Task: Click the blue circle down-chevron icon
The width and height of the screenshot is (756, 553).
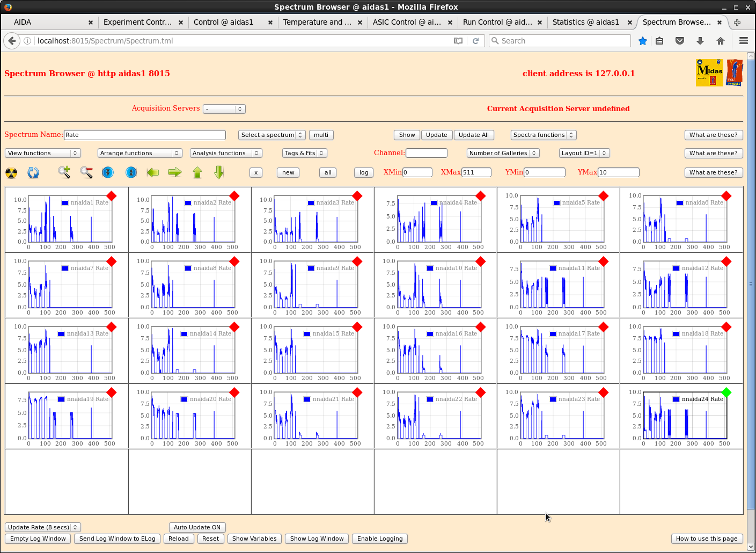Action: [x=108, y=172]
